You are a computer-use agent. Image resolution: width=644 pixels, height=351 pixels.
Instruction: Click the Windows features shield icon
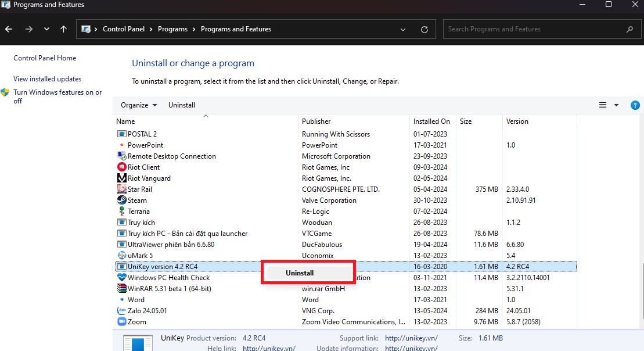5,92
